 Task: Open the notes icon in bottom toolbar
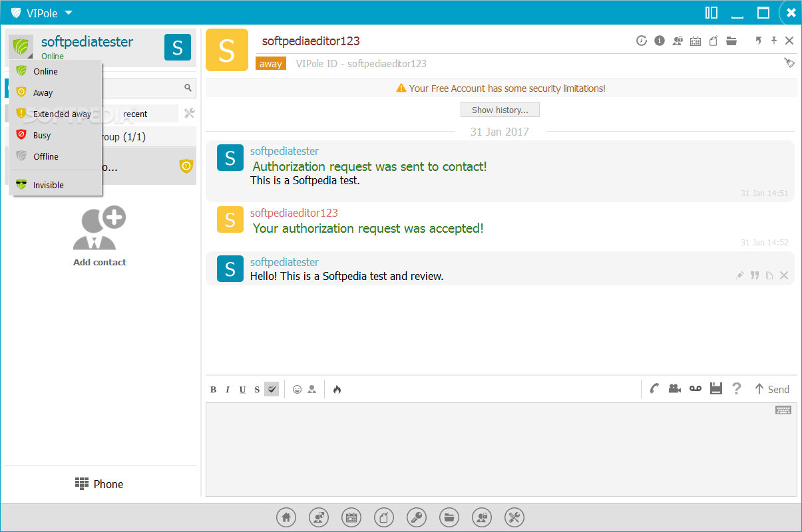click(384, 517)
